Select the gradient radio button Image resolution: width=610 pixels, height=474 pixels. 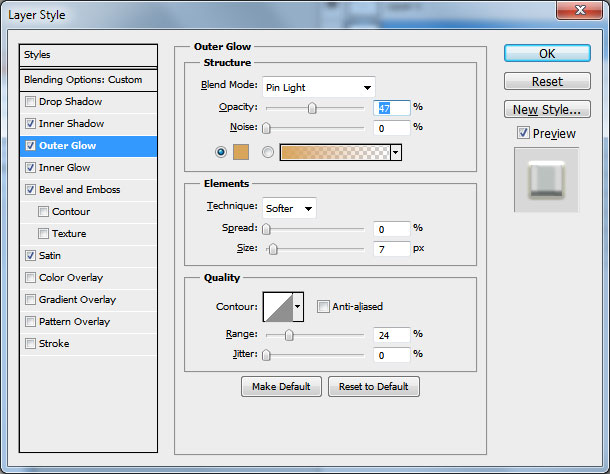tap(268, 152)
